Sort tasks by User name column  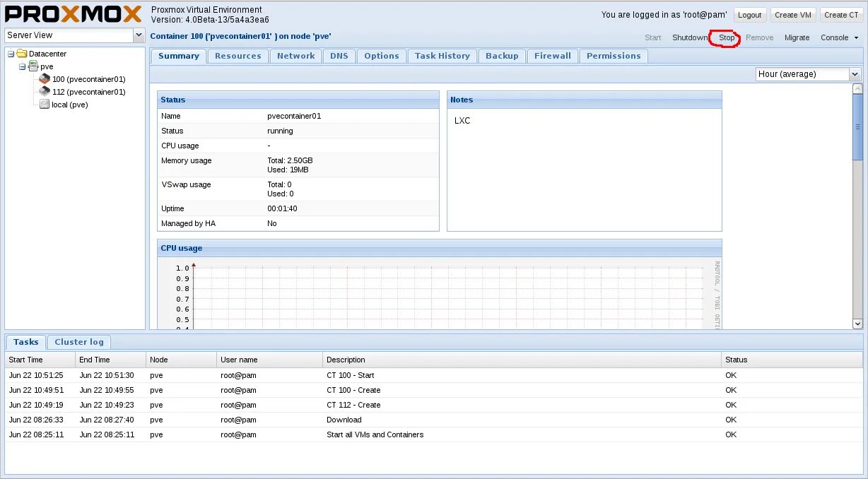269,360
